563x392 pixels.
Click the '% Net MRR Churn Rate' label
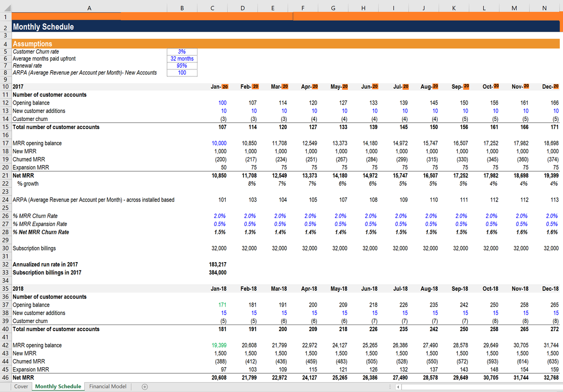pyautogui.click(x=40, y=232)
